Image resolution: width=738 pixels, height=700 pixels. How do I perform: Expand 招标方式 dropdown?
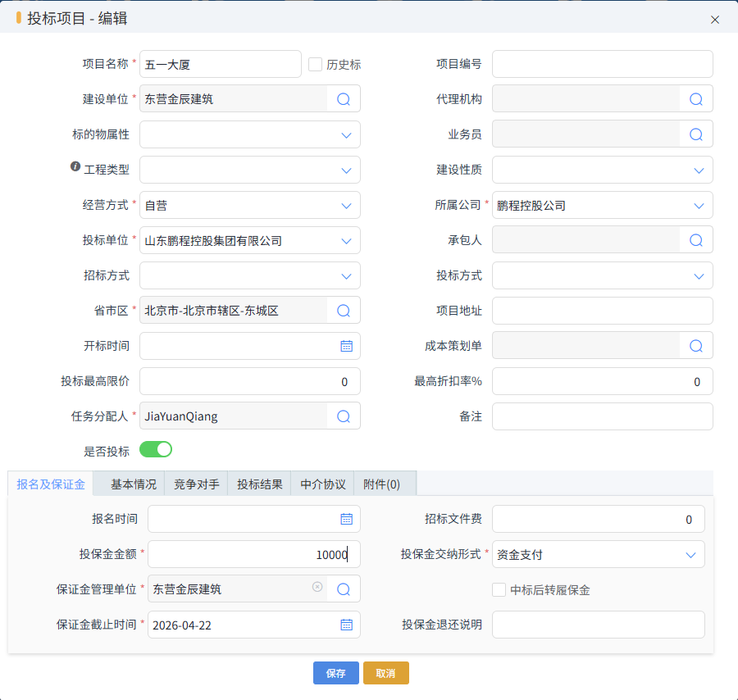coord(346,276)
